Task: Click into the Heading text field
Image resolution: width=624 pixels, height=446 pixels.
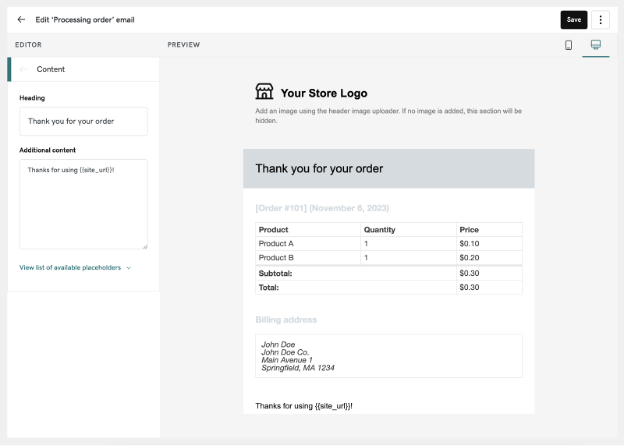Action: pyautogui.click(x=83, y=121)
